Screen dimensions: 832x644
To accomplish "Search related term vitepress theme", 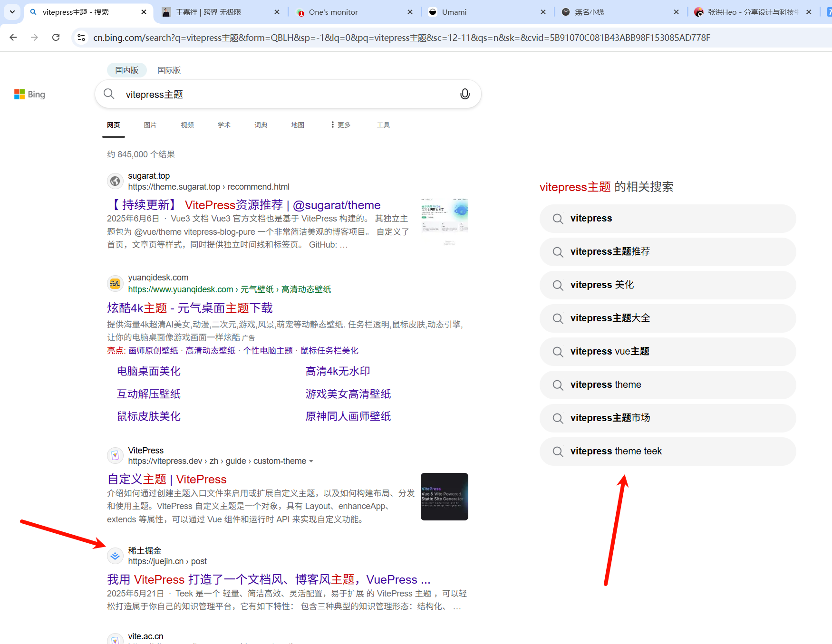I will pyautogui.click(x=668, y=385).
